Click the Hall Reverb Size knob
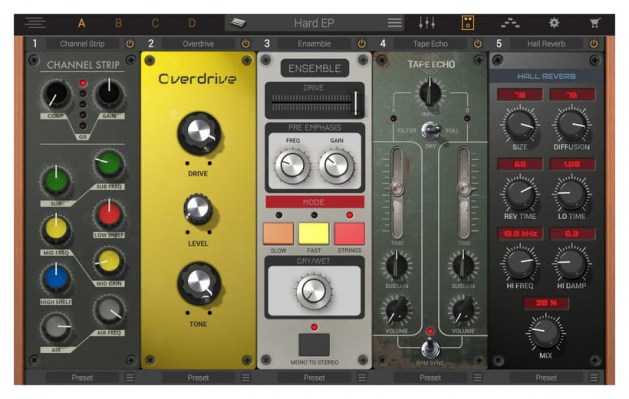 click(x=519, y=125)
